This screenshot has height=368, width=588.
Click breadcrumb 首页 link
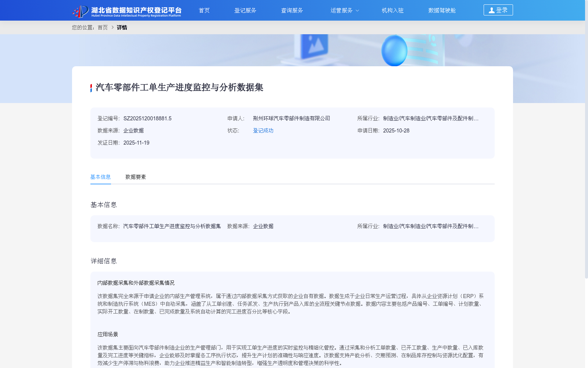click(102, 28)
